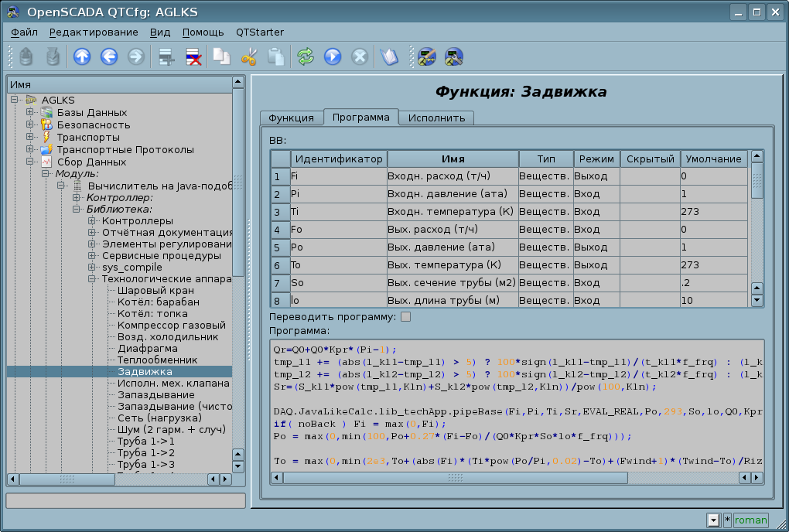Viewport: 789px width, 532px height.
Task: Click the Безопасность security icon
Action: [x=46, y=124]
